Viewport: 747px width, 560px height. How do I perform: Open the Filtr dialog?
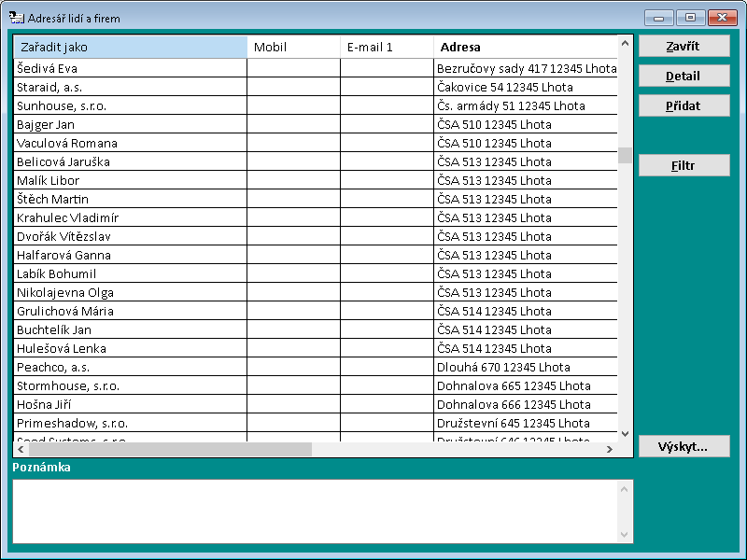[684, 166]
